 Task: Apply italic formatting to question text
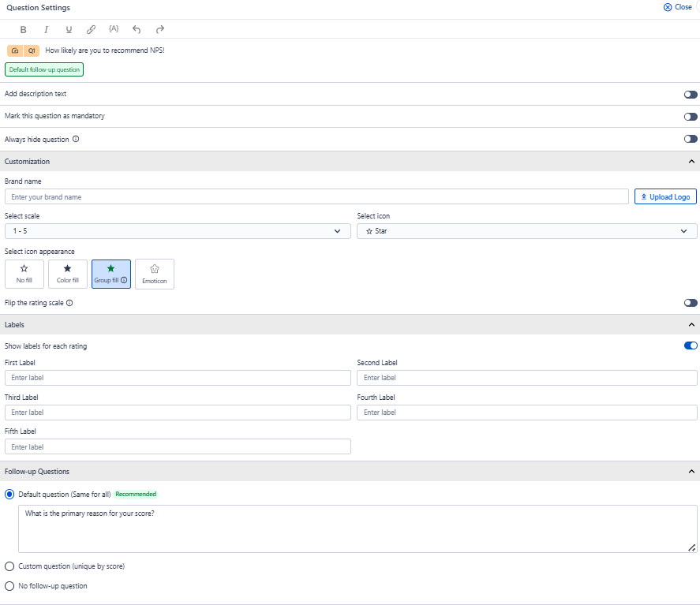point(46,29)
